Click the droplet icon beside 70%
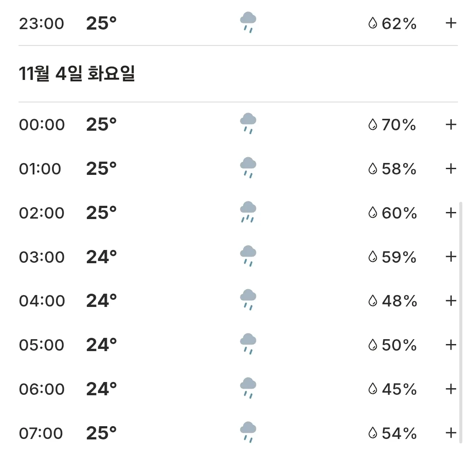This screenshot has width=476, height=454. pyautogui.click(x=372, y=125)
